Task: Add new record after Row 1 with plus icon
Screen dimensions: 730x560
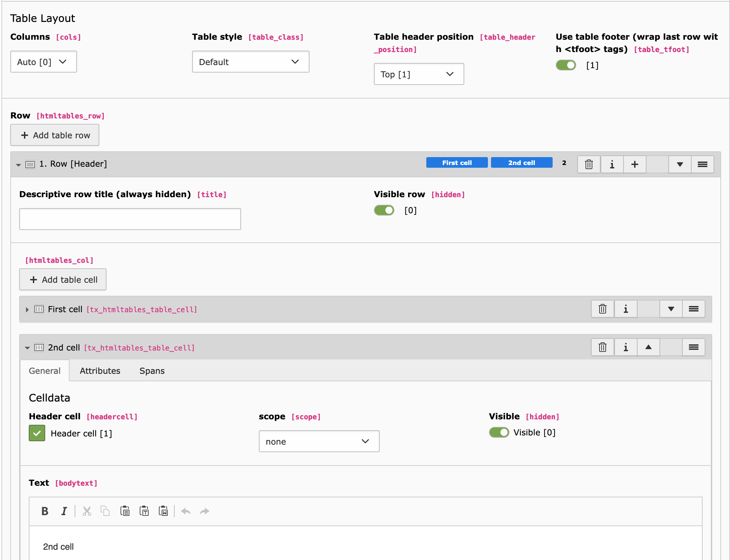Action: tap(634, 164)
